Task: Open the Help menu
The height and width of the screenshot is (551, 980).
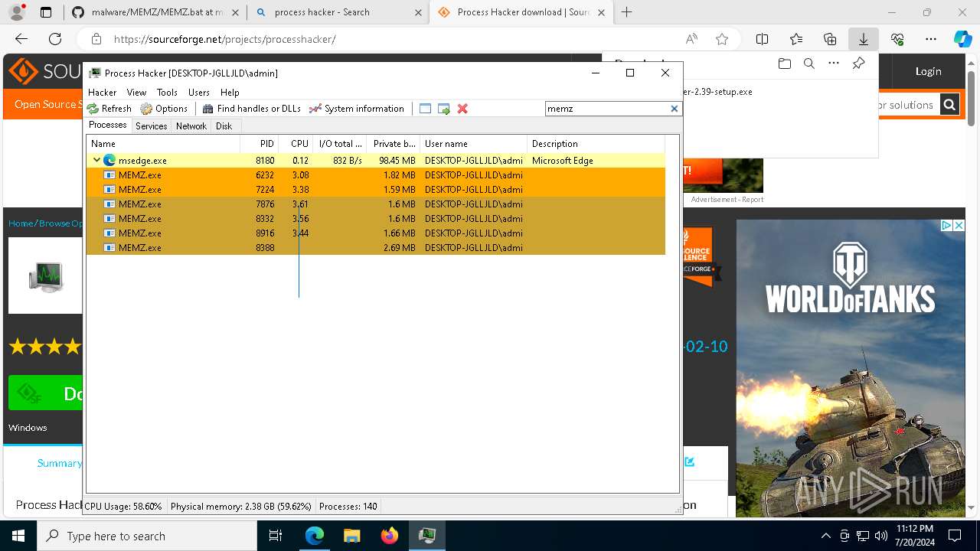Action: (230, 92)
